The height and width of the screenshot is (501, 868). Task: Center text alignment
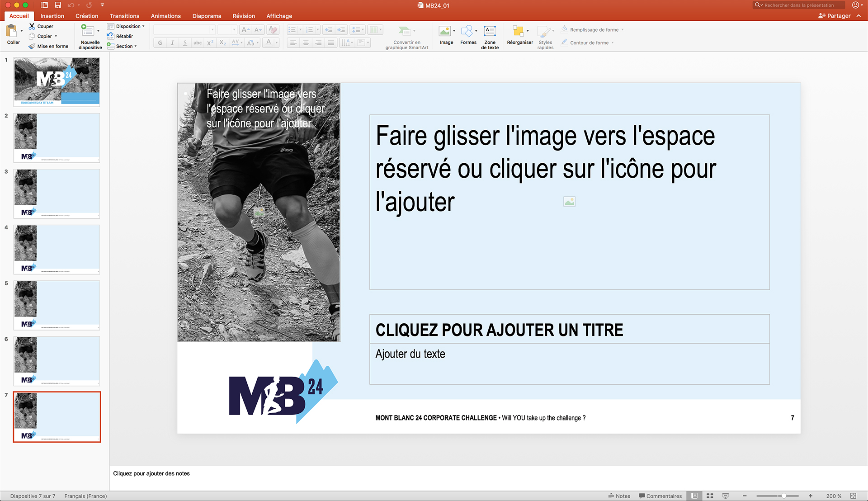(x=306, y=43)
